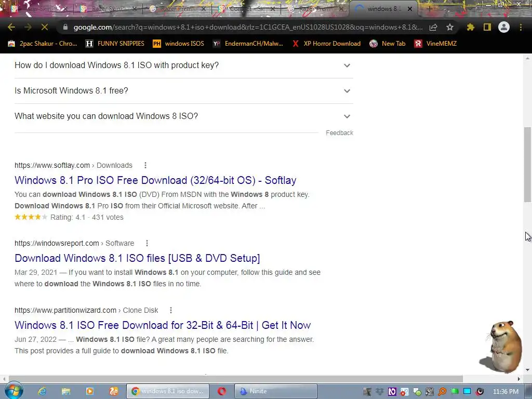Open the "FUNNY SNIPPIES" bookmark
The image size is (532, 399).
tap(115, 44)
